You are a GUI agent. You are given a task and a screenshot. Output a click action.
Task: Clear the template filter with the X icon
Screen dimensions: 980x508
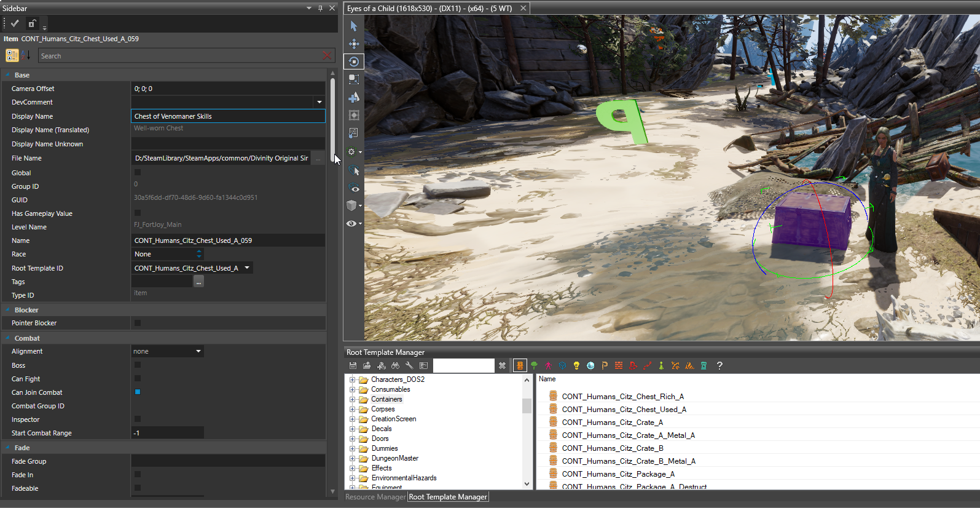tap(502, 365)
